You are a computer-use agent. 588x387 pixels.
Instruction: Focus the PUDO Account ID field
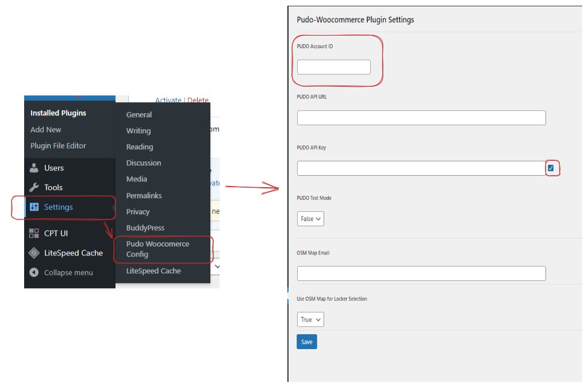[334, 67]
